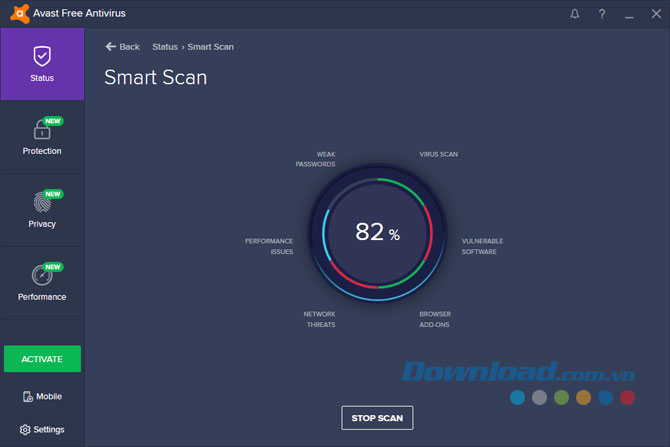Minimize the Avast window
The height and width of the screenshot is (447, 670).
click(629, 15)
